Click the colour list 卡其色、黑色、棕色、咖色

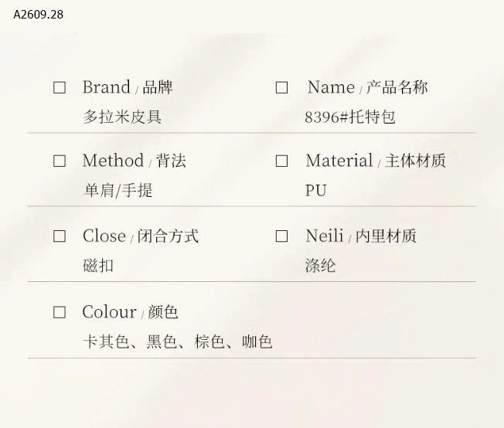click(x=177, y=341)
